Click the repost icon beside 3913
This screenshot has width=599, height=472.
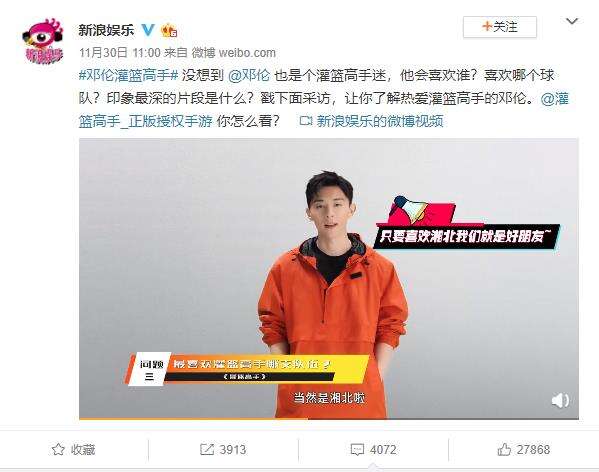(x=207, y=449)
